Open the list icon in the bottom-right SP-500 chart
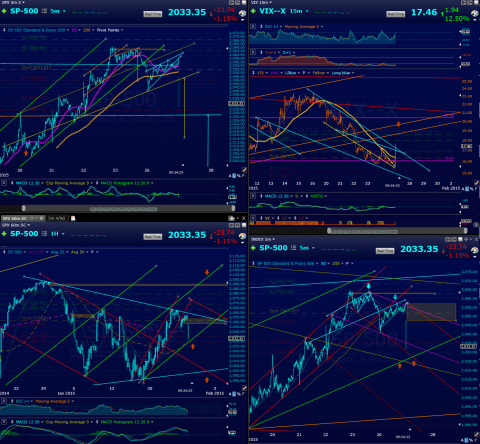Image resolution: width=480 pixels, height=444 pixels. pyautogui.click(x=293, y=248)
